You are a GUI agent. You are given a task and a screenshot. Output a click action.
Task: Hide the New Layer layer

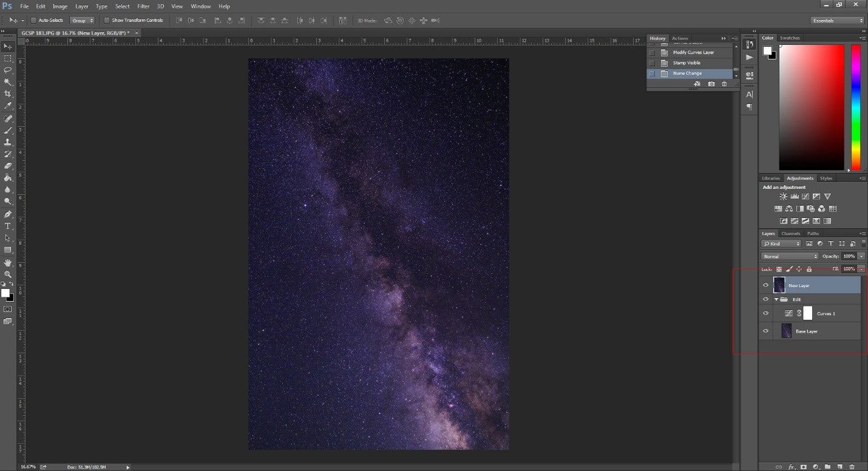pos(765,285)
